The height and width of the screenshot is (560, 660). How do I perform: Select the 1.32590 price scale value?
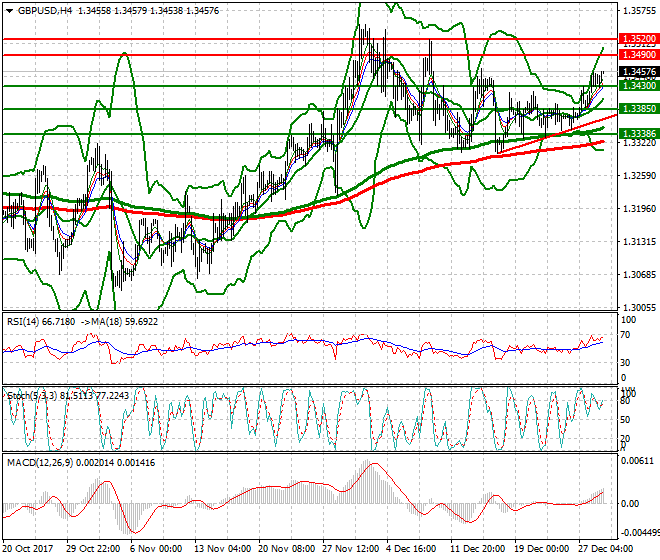639,176
